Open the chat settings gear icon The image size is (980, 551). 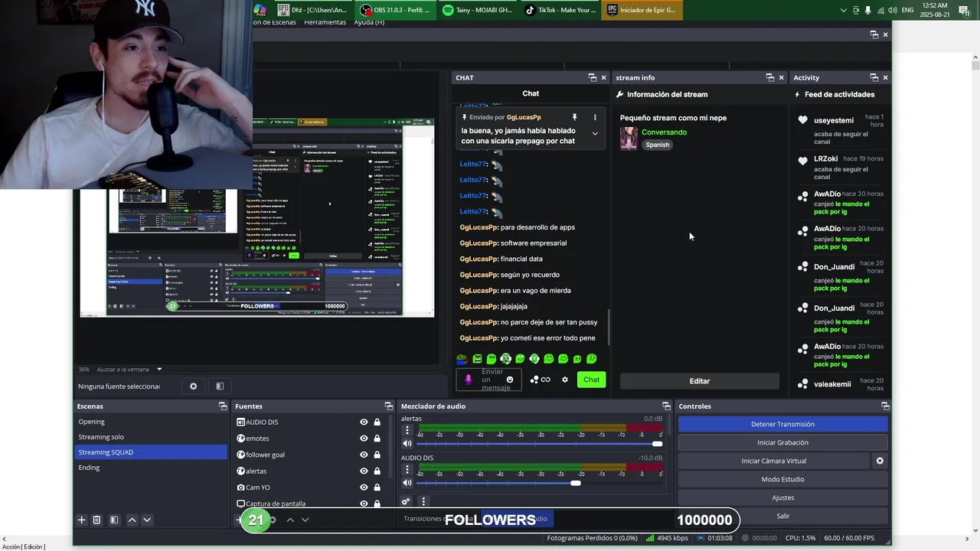(x=565, y=380)
